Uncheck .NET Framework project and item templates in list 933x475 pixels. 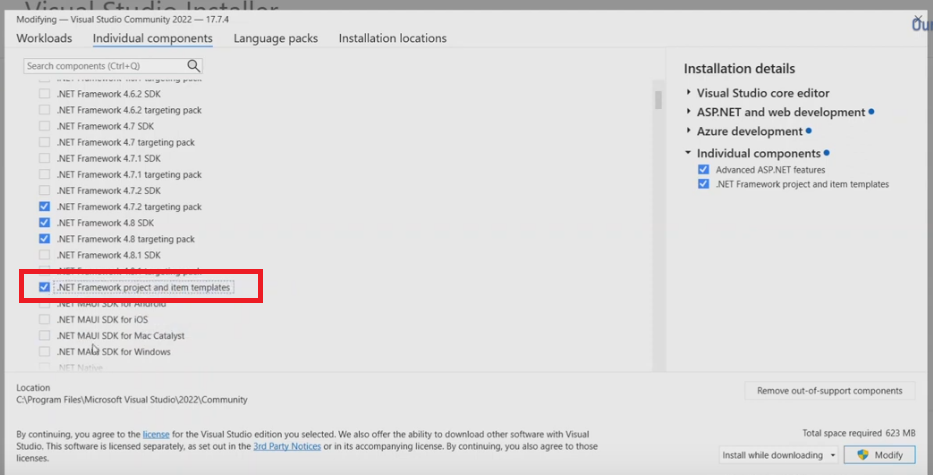45,287
